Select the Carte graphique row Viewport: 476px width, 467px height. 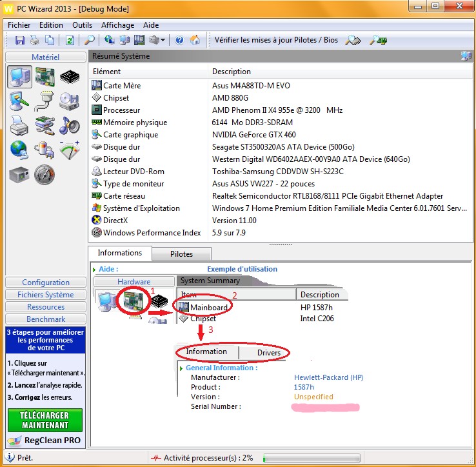281,135
